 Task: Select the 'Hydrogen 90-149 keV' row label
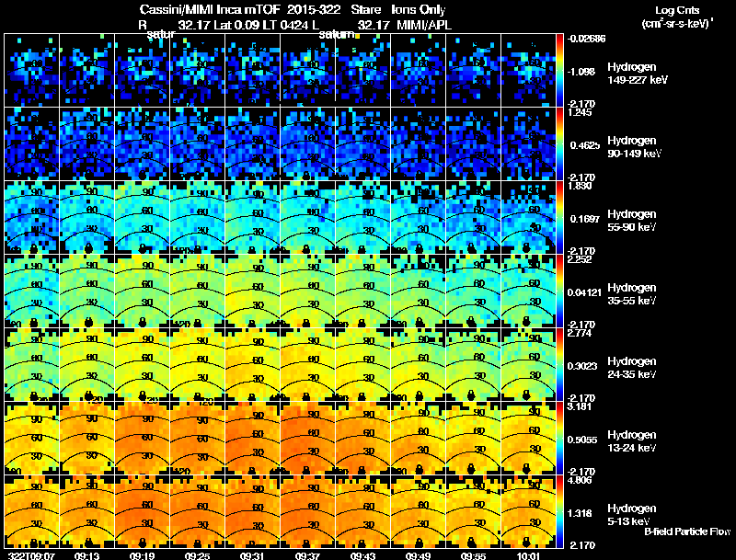pyautogui.click(x=634, y=147)
